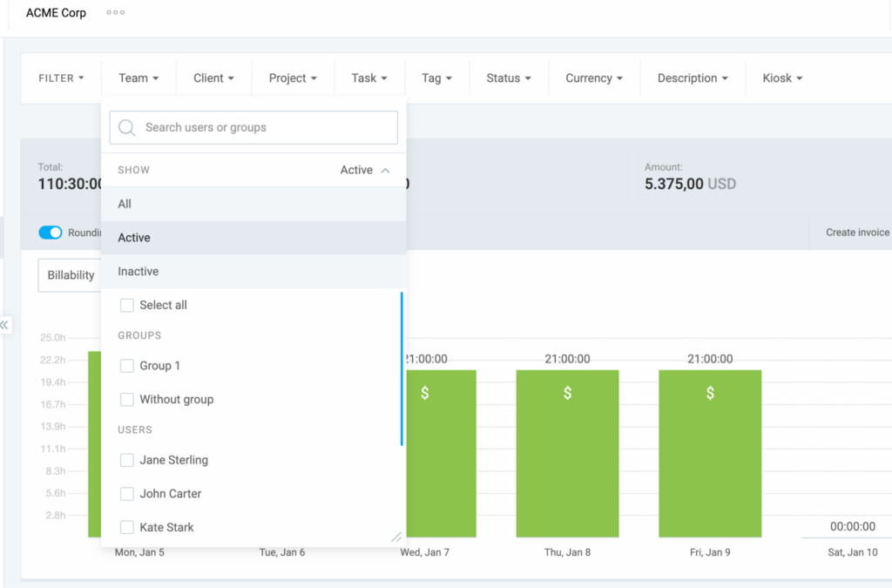Screen dimensions: 892x588
Task: Tick the Group 1 checkbox
Action: 127,366
